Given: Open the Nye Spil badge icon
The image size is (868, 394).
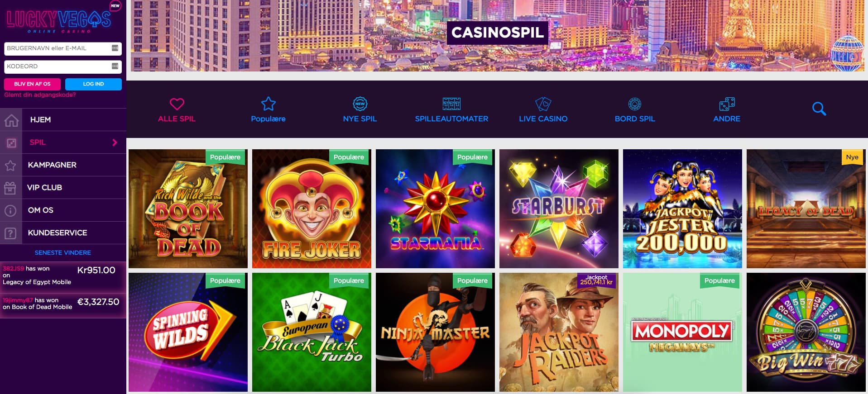Looking at the screenshot, I should click(x=360, y=104).
